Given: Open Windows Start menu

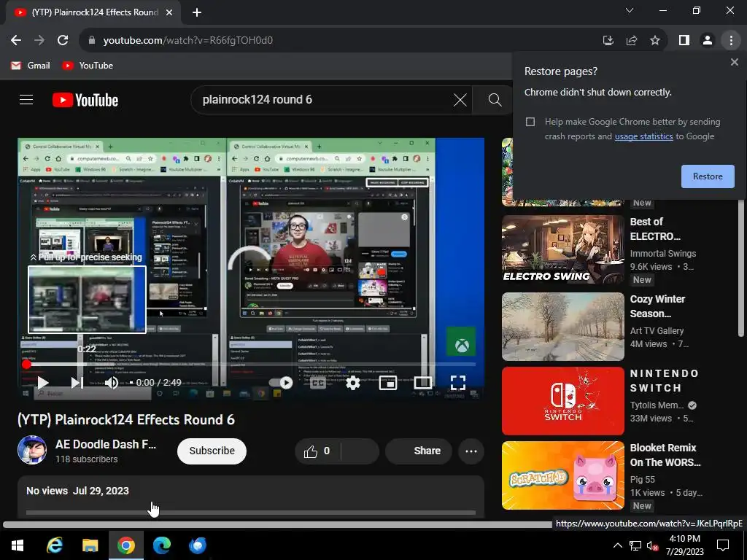Looking at the screenshot, I should (x=18, y=545).
